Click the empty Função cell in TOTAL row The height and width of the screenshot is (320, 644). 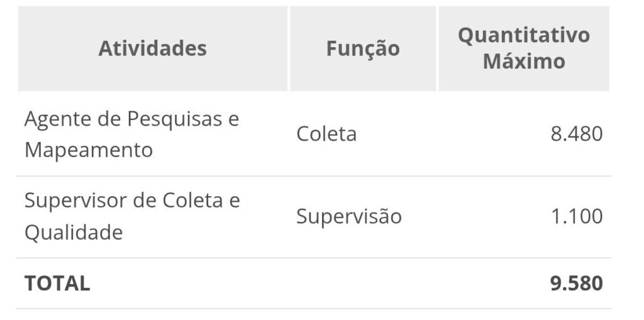click(363, 283)
